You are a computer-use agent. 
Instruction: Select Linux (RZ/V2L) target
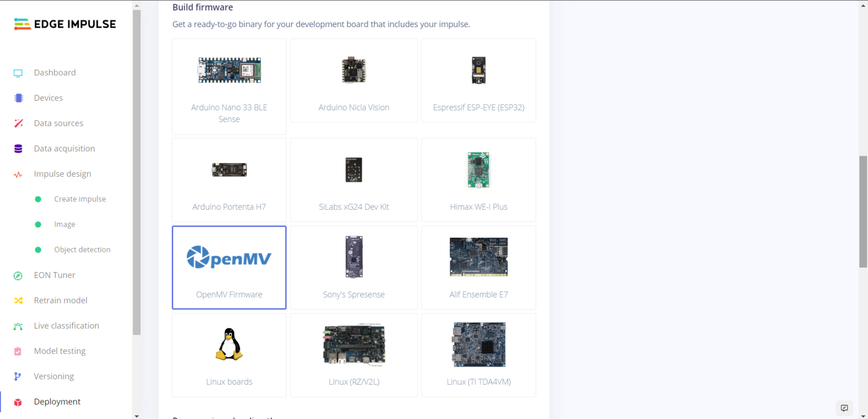click(x=354, y=355)
